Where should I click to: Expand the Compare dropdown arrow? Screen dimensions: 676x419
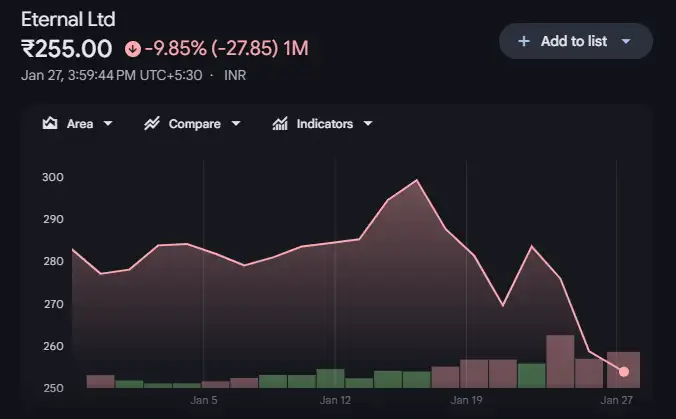[x=236, y=124]
